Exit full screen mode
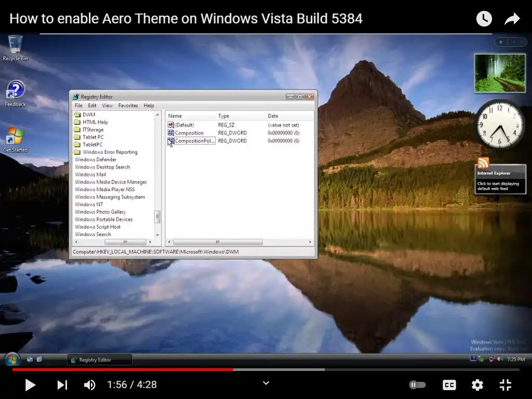 coord(506,385)
